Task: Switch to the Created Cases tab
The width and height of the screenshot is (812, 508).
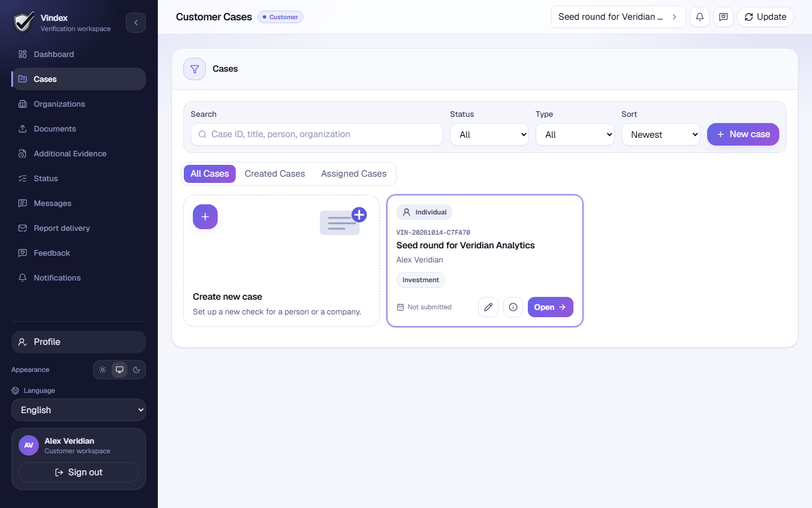Action: (275, 174)
